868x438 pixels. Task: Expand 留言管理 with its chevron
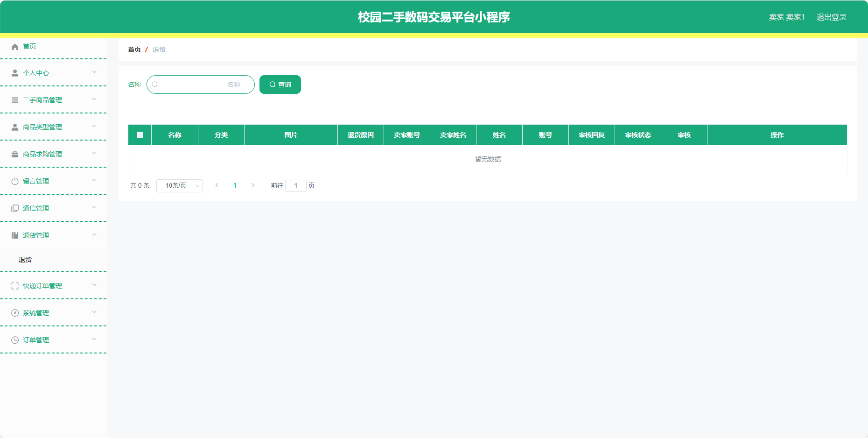coord(94,180)
